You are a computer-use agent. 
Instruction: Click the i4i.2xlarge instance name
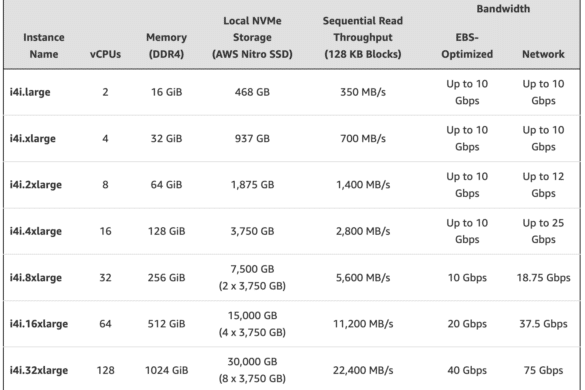tap(35, 185)
